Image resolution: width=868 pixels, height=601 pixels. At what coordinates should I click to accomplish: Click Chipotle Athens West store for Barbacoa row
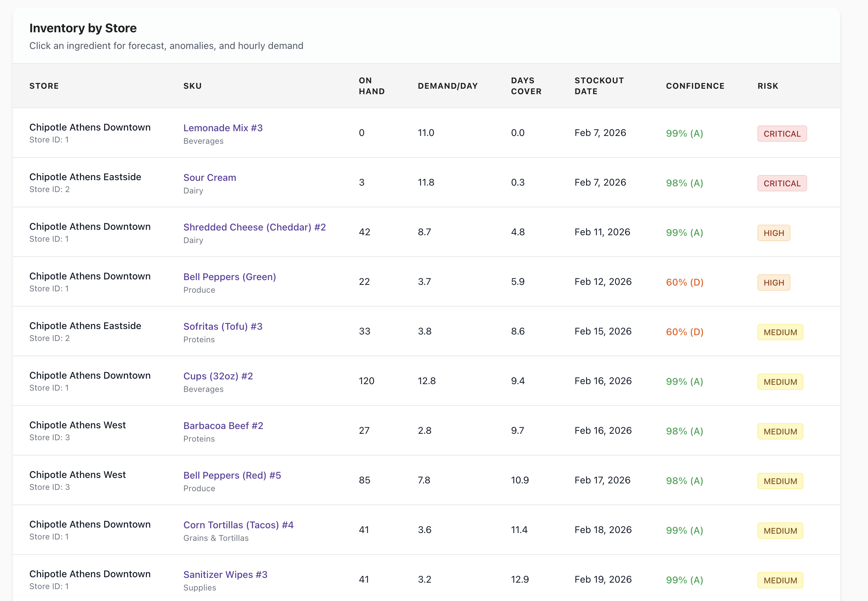77,425
